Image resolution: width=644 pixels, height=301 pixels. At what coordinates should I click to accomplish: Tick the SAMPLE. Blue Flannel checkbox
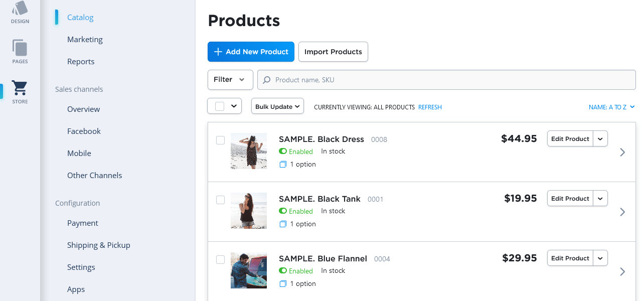click(x=220, y=259)
